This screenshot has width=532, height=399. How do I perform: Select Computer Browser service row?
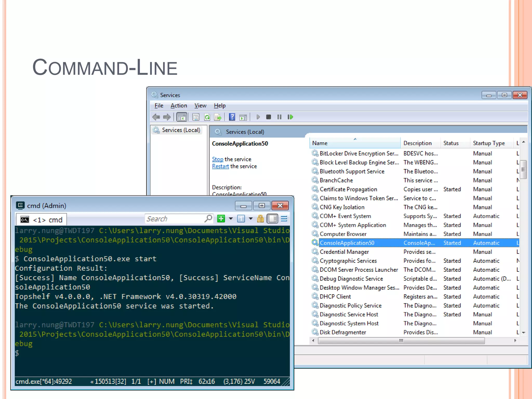pos(415,234)
